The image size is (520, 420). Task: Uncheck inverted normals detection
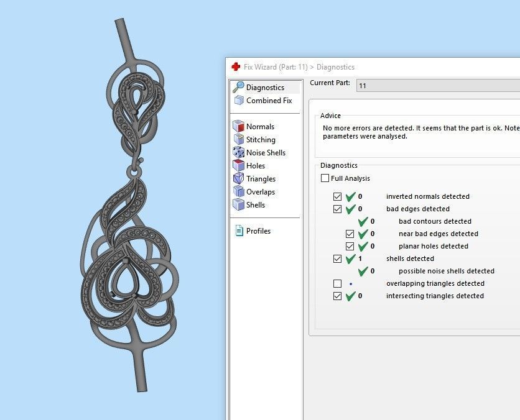337,196
